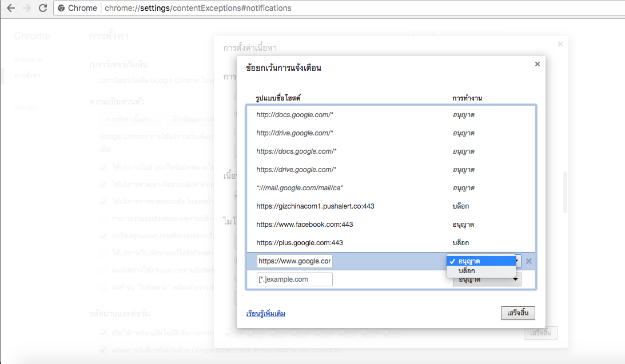Click เสร็จสิ้น in the notification exceptions dialog
The width and height of the screenshot is (625, 364).
(517, 313)
